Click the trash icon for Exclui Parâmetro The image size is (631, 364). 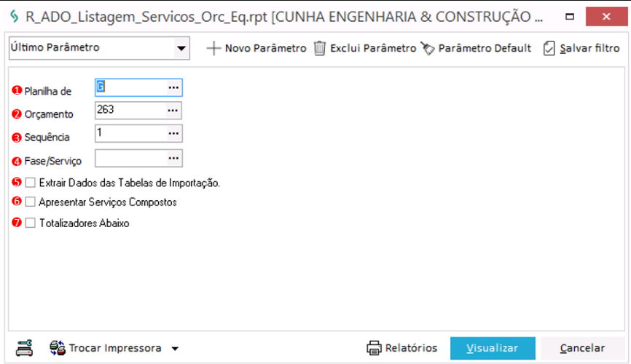[x=320, y=49]
